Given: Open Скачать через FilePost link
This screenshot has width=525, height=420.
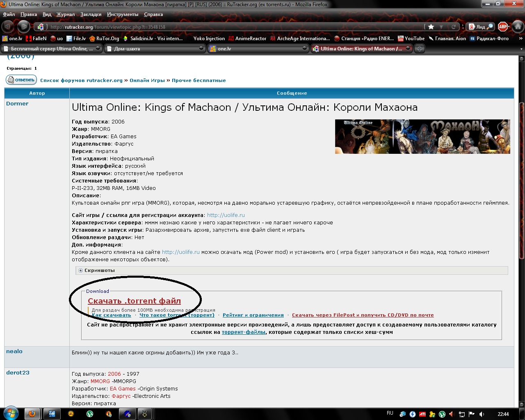Looking at the screenshot, I should 363,315.
